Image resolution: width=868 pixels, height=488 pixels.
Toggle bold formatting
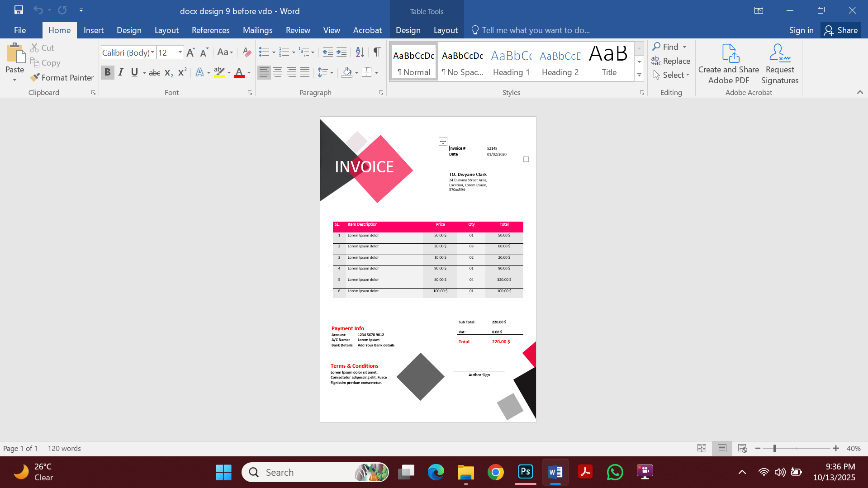(107, 72)
